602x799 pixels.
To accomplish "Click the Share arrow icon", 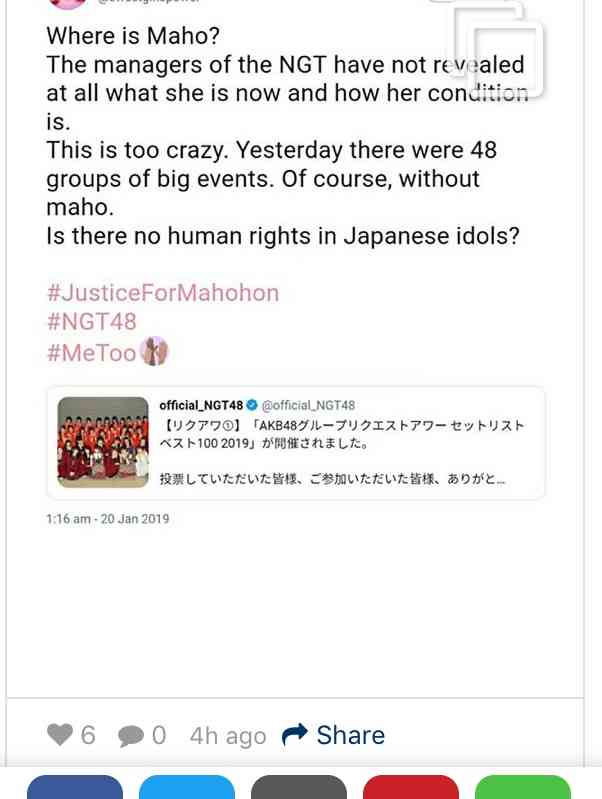I will tap(295, 734).
